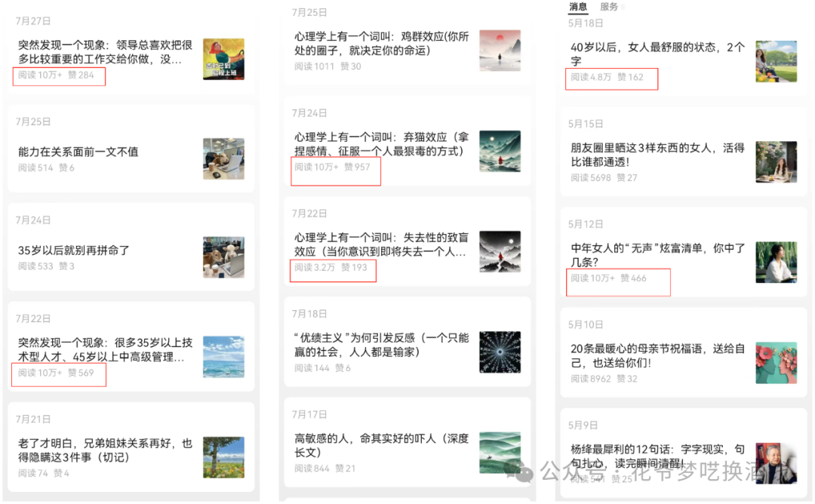
Task: Select the cartoon thumbnail of the 领导 article
Action: (x=223, y=60)
